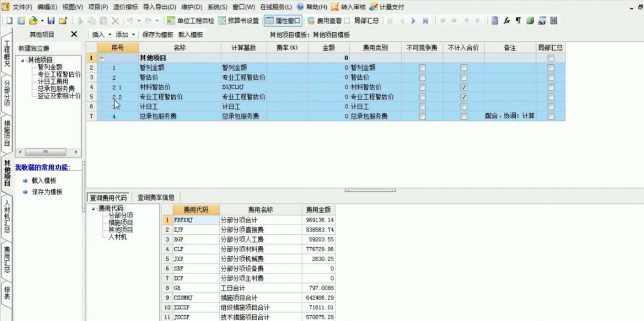Click the paste clipboard icon
644x321 pixels.
click(x=104, y=20)
